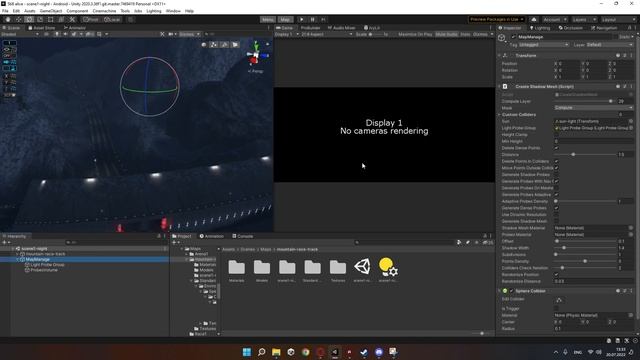Open the Account dropdown
The width and height of the screenshot is (640, 360).
pyautogui.click(x=554, y=20)
